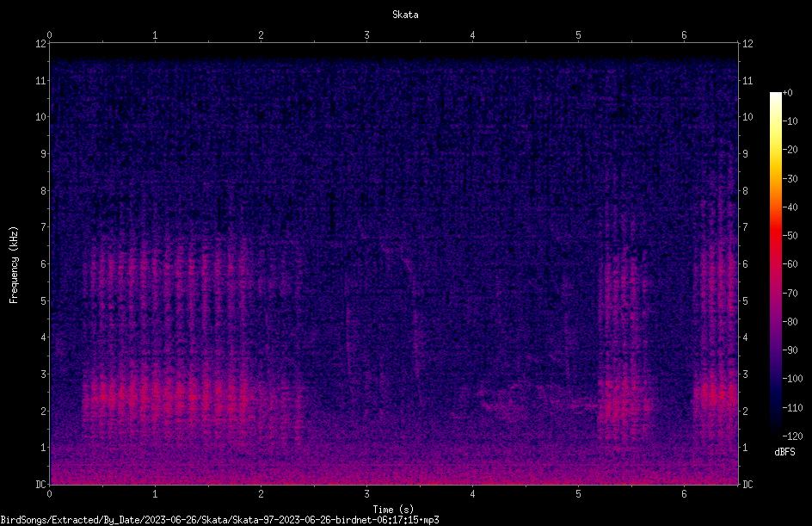Select the 'Frequency (kHz)' axis label
The height and width of the screenshot is (526, 812).
click(14, 265)
